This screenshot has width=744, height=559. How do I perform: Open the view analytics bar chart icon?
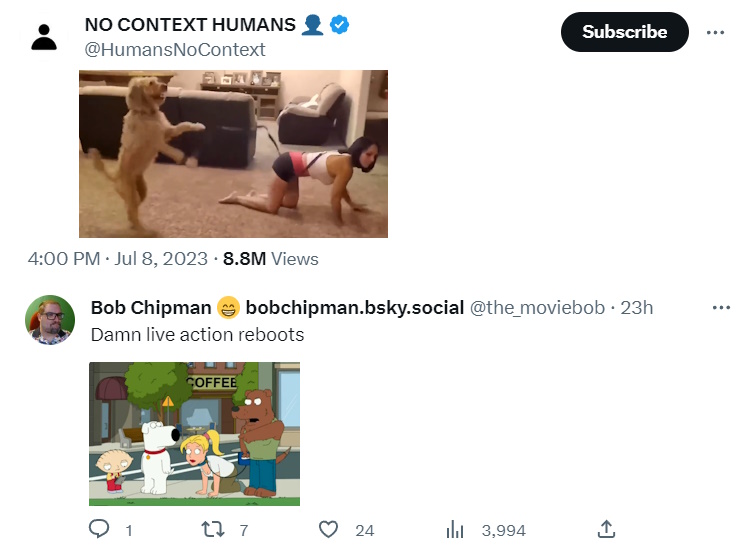tap(456, 529)
